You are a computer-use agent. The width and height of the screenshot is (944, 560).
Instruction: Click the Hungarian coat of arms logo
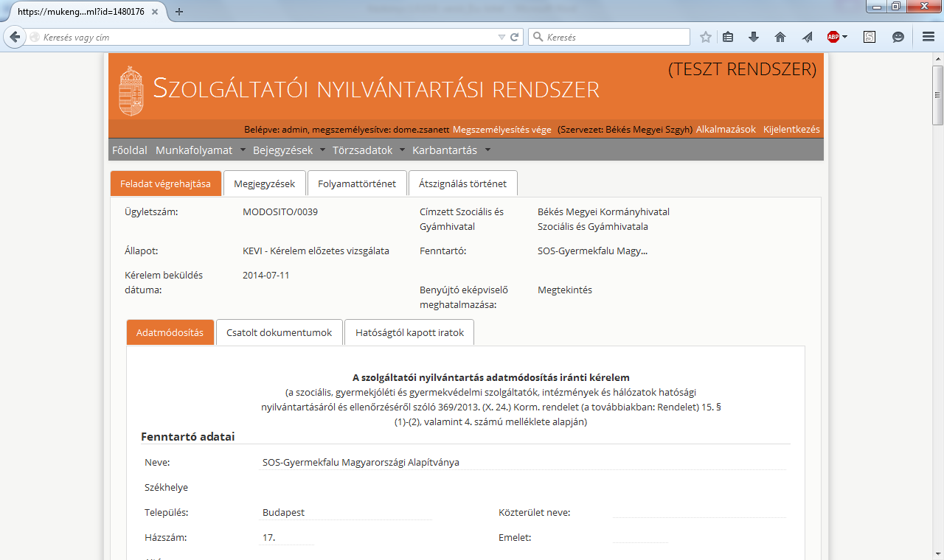pyautogui.click(x=131, y=91)
